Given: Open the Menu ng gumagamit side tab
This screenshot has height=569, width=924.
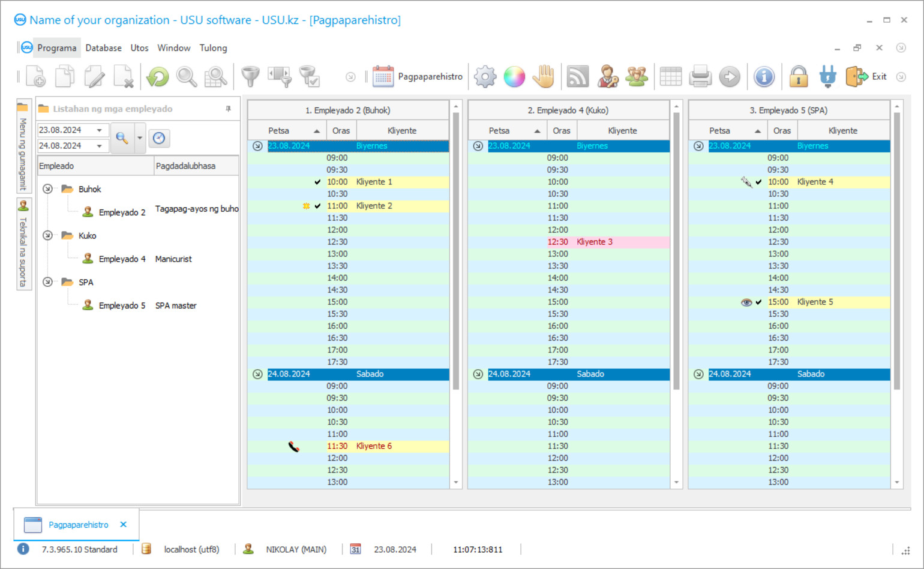Looking at the screenshot, I should click(x=23, y=146).
